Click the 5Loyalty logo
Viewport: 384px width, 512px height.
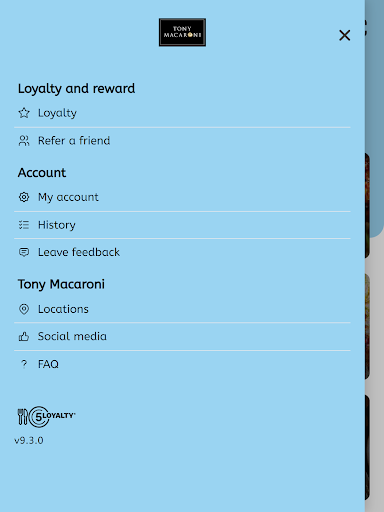[46, 417]
